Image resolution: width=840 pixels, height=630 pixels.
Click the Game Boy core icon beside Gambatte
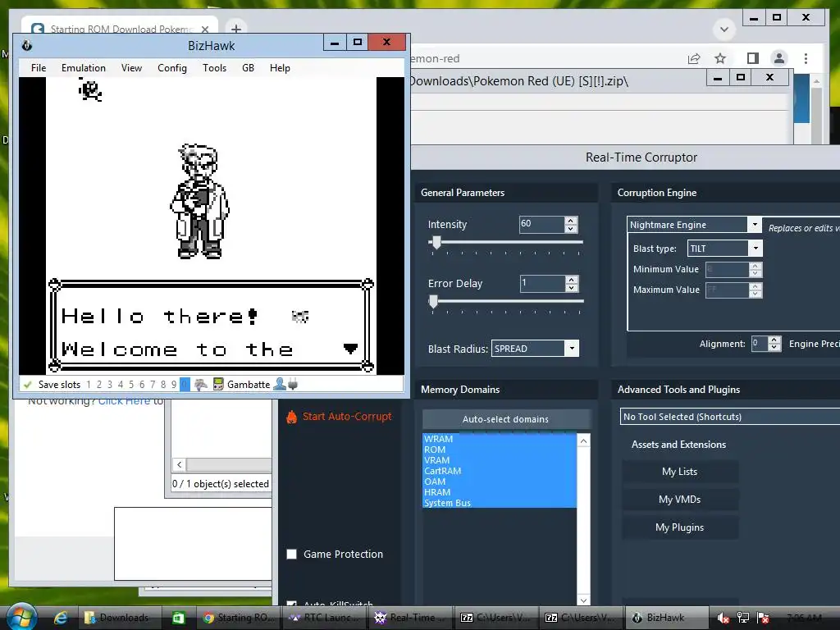point(218,384)
